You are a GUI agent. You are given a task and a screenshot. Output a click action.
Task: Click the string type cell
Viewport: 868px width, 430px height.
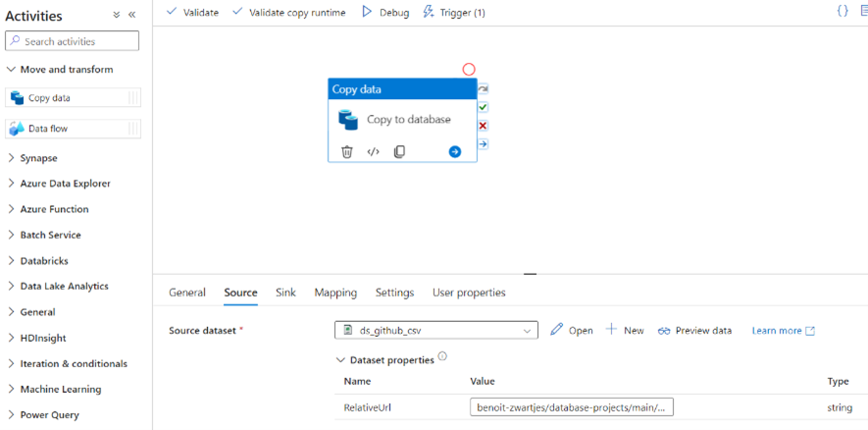click(840, 407)
